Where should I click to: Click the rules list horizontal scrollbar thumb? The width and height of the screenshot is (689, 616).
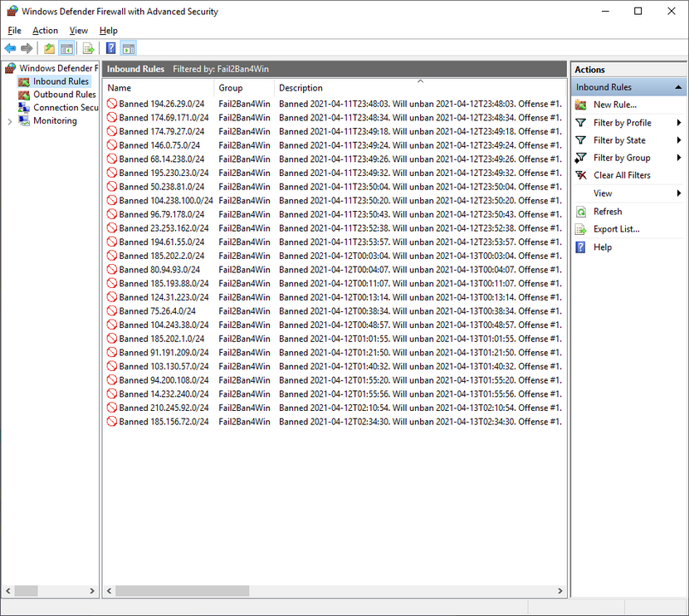183,591
